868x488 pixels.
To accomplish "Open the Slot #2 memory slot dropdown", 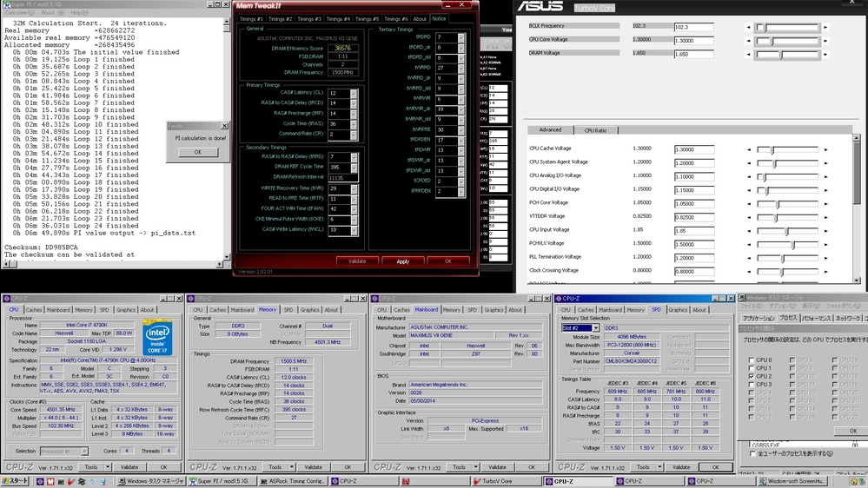I will (x=596, y=328).
